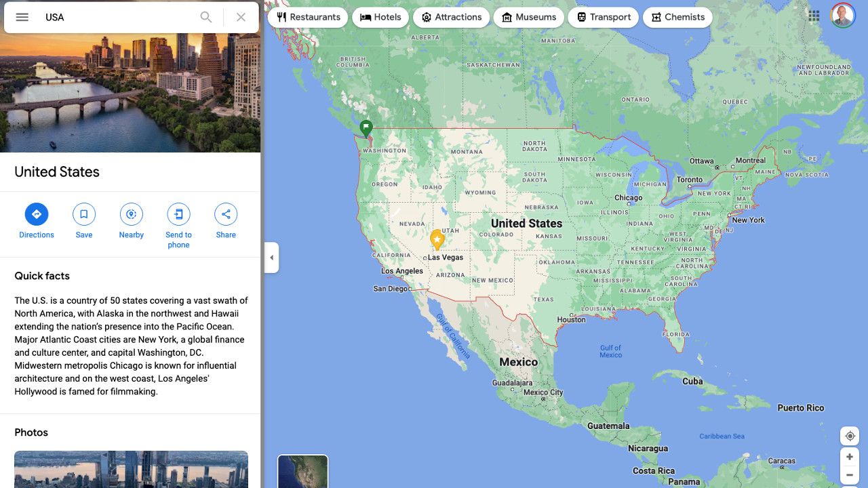Collapse the left side panel

(271, 258)
